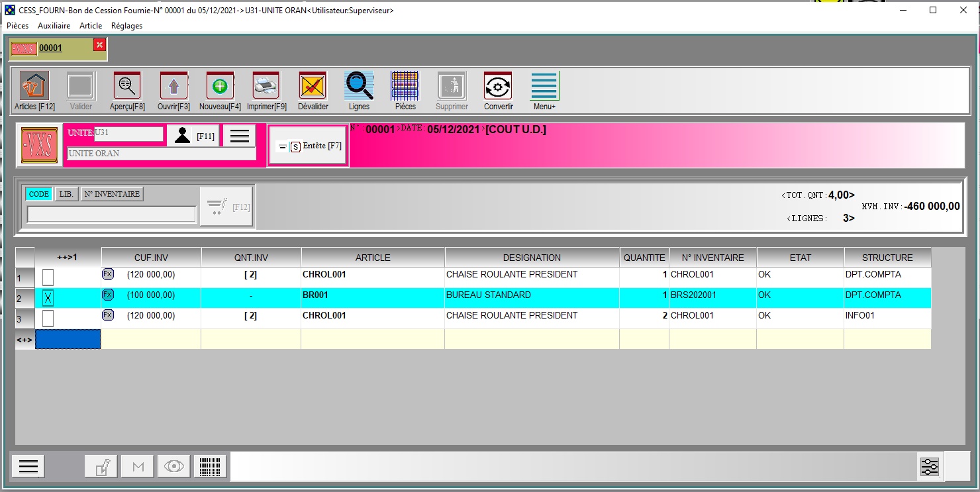Click the Ouvrir [F3] icon
The width and height of the screenshot is (980, 492).
pyautogui.click(x=173, y=86)
